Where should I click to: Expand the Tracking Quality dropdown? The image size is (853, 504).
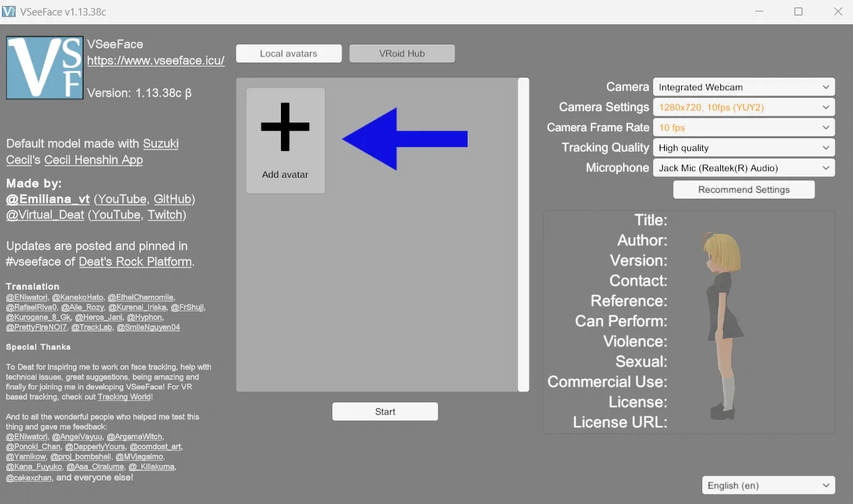point(744,148)
